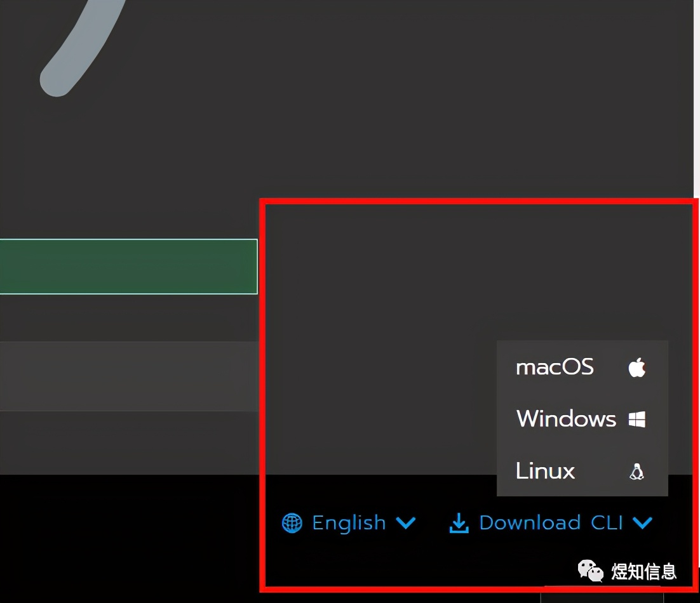Click the lighter gray row on the left

coord(127,376)
